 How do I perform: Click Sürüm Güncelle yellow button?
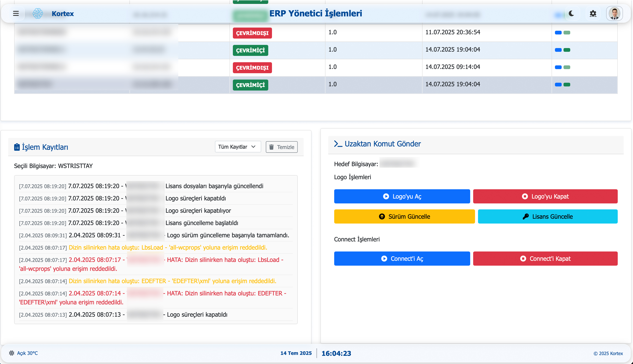[404, 216]
